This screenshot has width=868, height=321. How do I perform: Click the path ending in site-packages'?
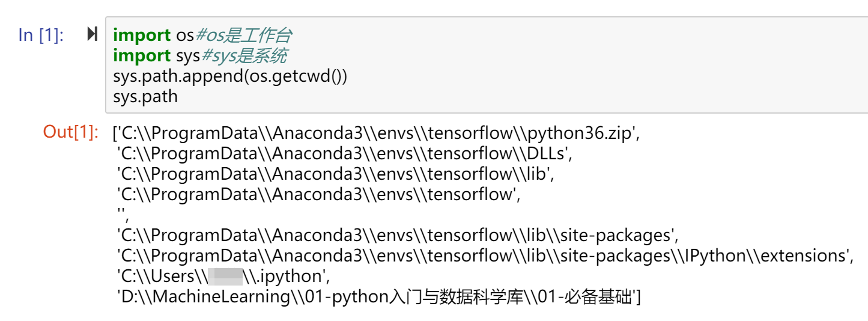(398, 236)
